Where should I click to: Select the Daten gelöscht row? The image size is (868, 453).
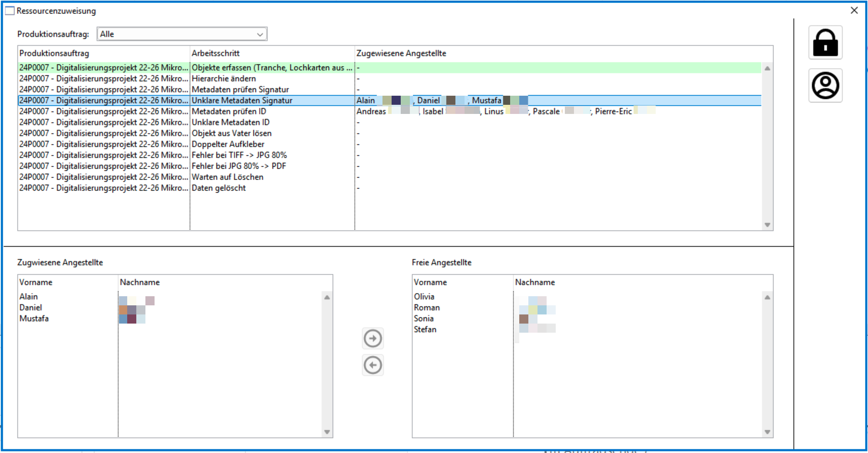click(219, 188)
